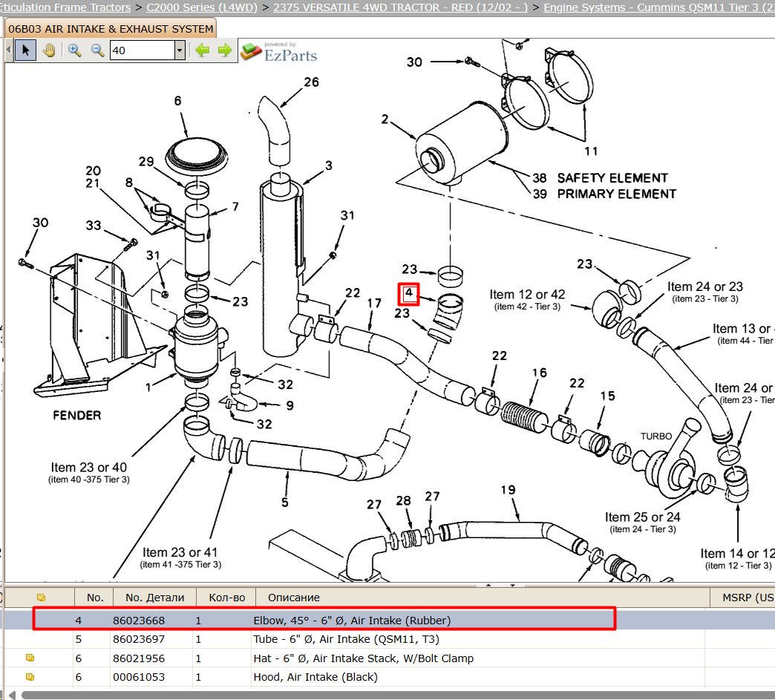Screen dimensions: 775x700
Task: Click callout 5 under the intake tube
Action: 285,503
